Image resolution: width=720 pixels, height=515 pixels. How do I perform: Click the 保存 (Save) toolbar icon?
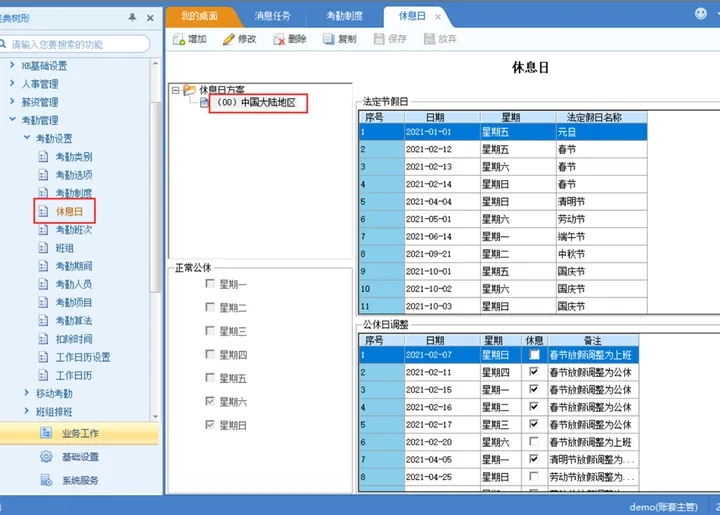click(x=379, y=39)
